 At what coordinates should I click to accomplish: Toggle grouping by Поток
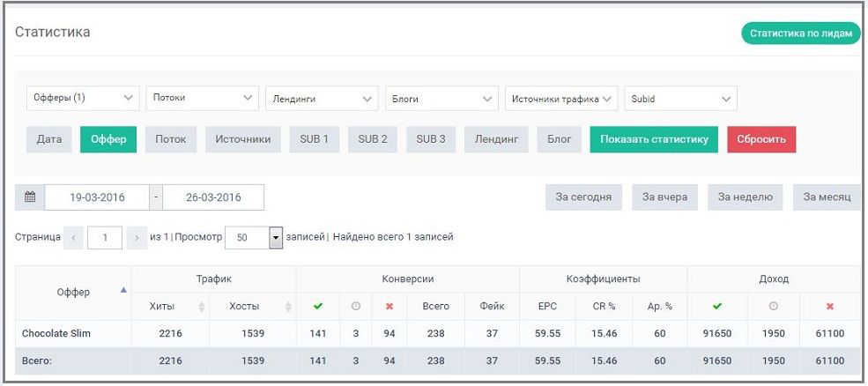point(170,139)
